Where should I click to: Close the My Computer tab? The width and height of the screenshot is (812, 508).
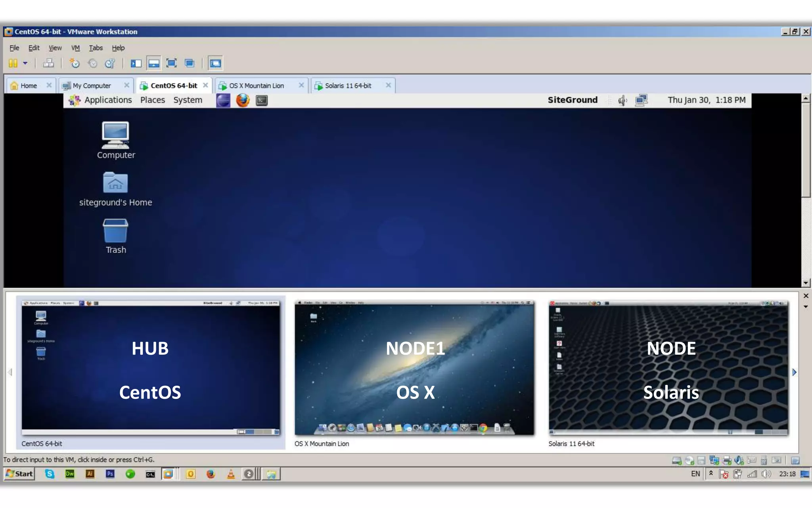coord(126,85)
